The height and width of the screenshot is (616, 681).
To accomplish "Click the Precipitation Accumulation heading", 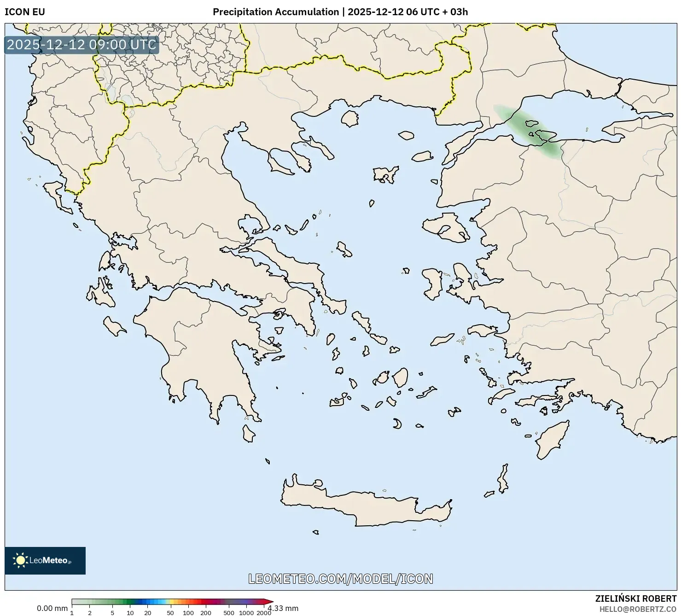I will (x=340, y=12).
